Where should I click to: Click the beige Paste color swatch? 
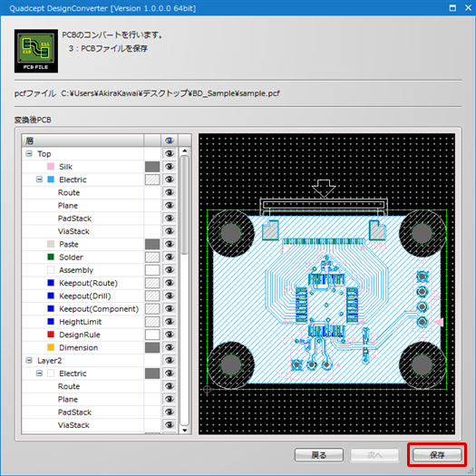[51, 244]
